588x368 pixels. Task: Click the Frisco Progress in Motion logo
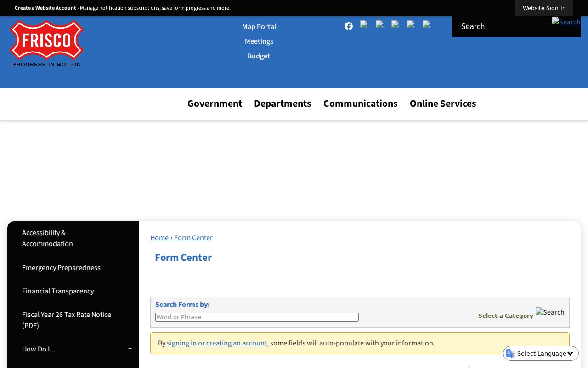coord(46,44)
